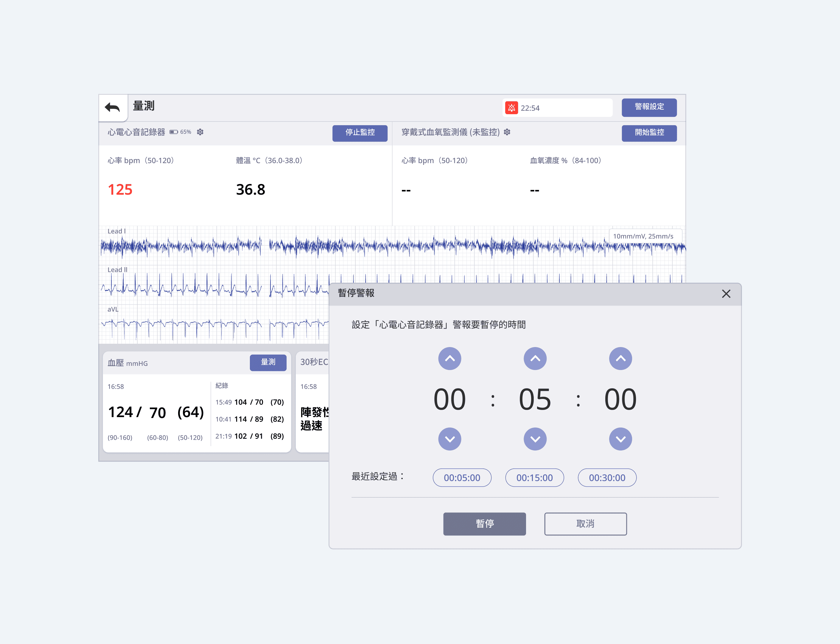Screen dimensions: 840x644
Task: Click the 65% battery indicator icon
Action: click(x=174, y=132)
